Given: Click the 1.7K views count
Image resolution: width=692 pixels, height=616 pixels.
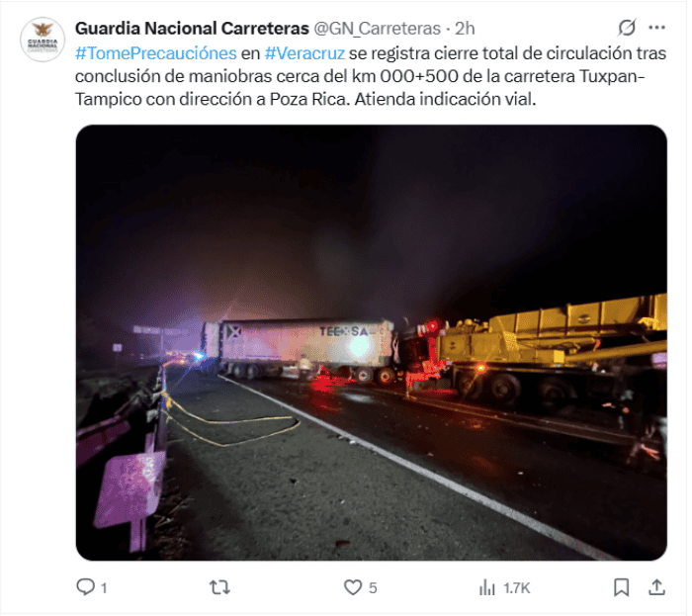Looking at the screenshot, I should (517, 588).
